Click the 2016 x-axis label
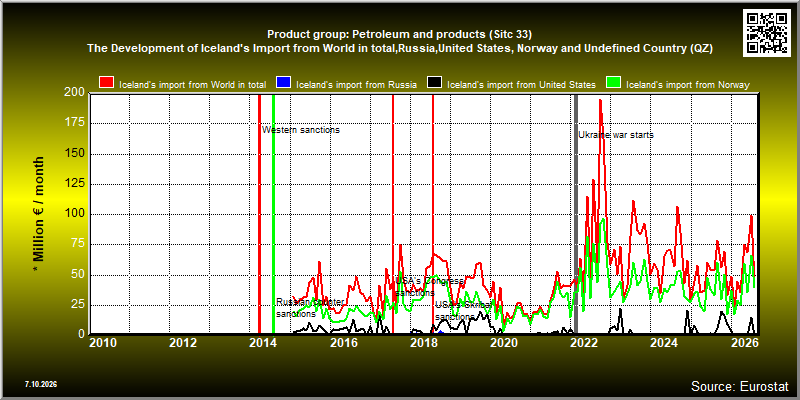Viewport: 800px width, 400px height. 344,343
